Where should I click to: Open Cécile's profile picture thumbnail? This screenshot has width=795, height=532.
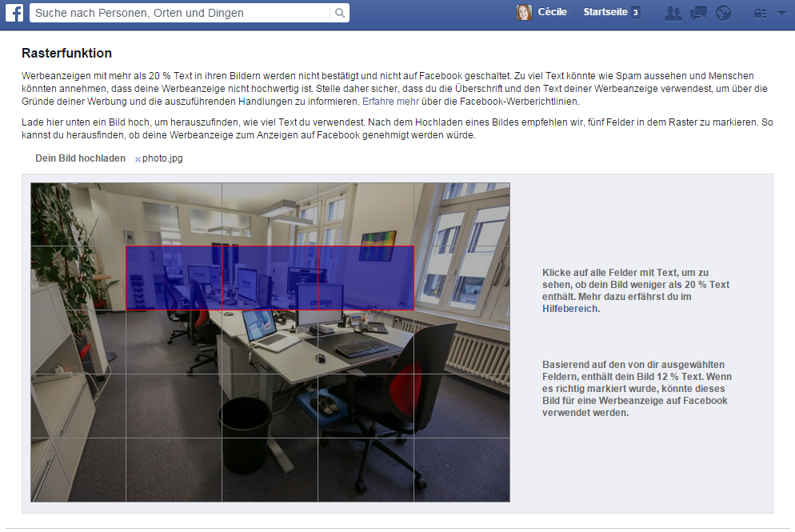click(524, 12)
